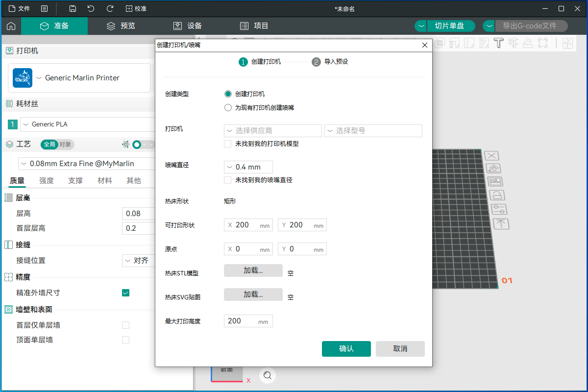Image resolution: width=588 pixels, height=392 pixels.
Task: Uncheck the 精准外墙尺寸 checkbox
Action: pos(126,293)
